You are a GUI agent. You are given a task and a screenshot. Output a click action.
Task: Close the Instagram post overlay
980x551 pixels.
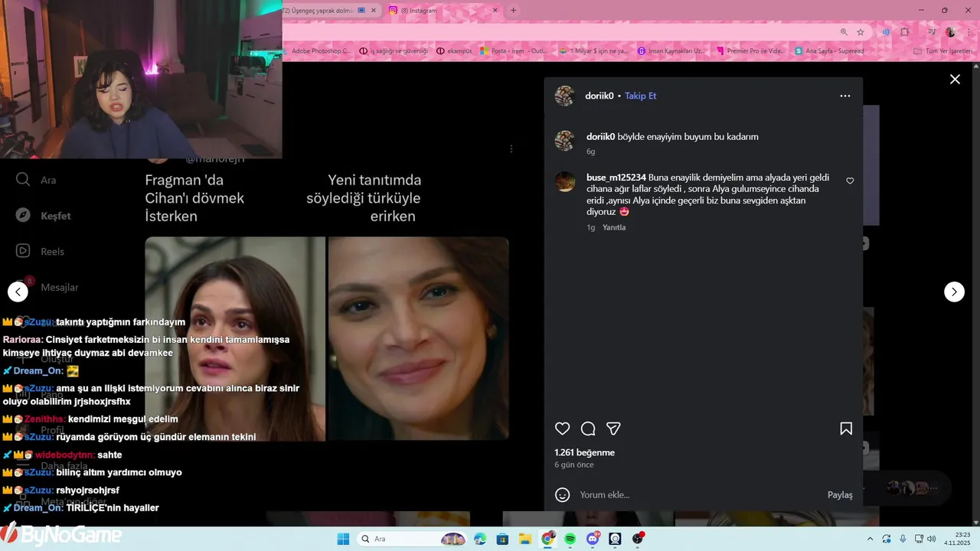pos(955,80)
